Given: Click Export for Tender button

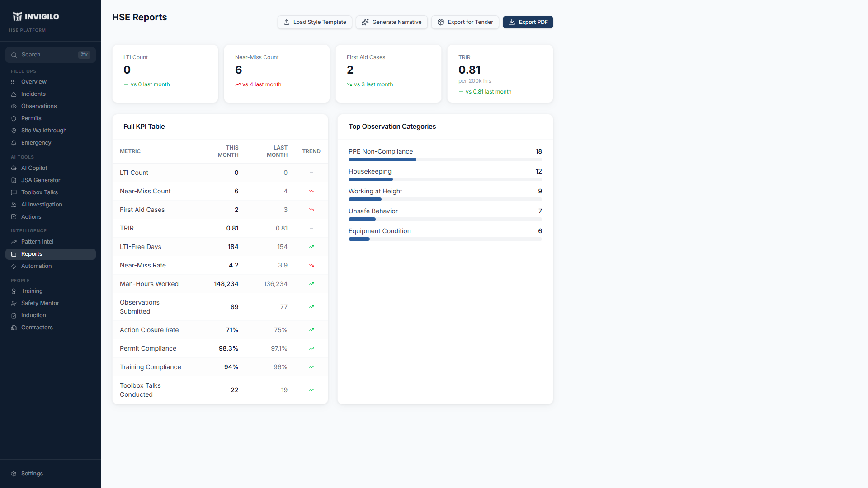Looking at the screenshot, I should click(x=465, y=22).
